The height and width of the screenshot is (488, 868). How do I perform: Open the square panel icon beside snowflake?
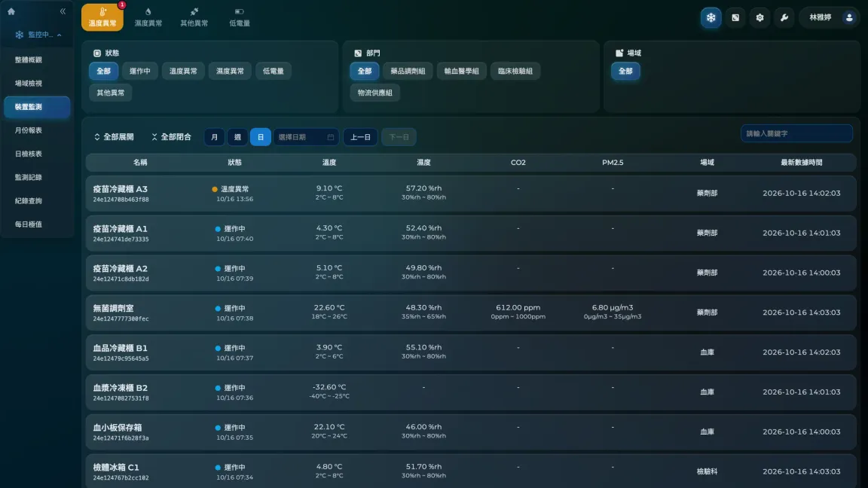click(x=735, y=18)
